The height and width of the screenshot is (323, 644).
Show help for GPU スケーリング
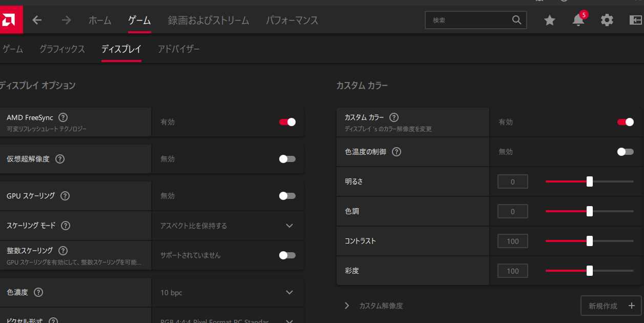(x=65, y=196)
